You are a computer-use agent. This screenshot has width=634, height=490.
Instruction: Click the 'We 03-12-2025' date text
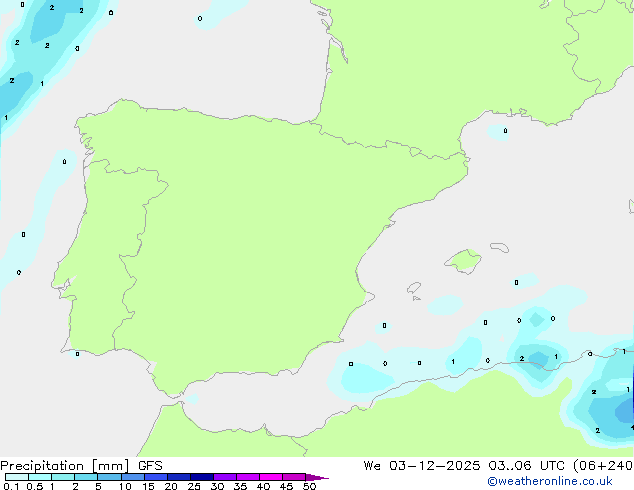tap(422, 466)
